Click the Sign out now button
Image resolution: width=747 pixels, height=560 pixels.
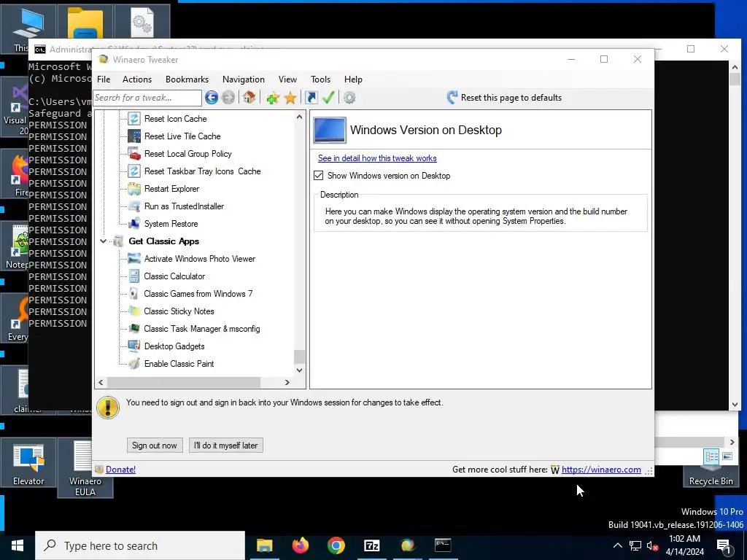coord(155,446)
